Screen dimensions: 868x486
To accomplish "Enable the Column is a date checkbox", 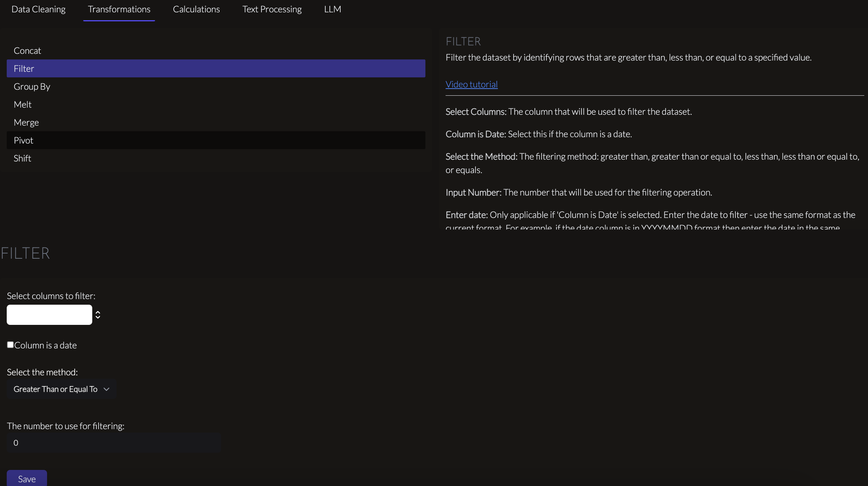I will pos(10,345).
